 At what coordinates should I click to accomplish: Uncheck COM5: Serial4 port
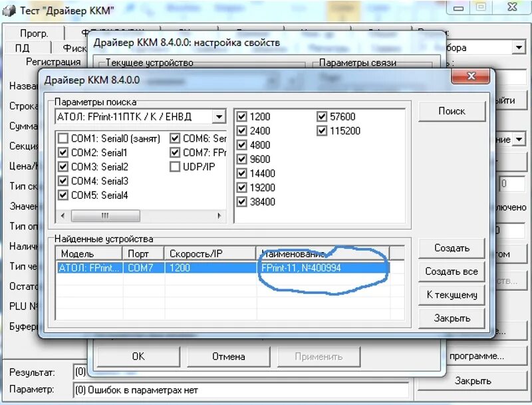63,195
